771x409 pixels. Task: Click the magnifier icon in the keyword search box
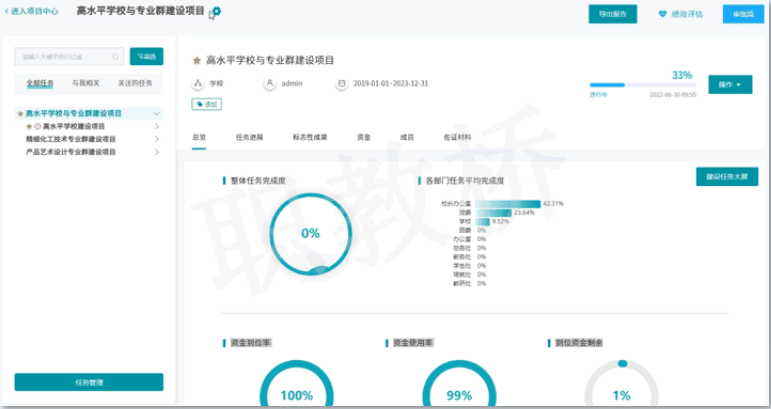point(116,57)
